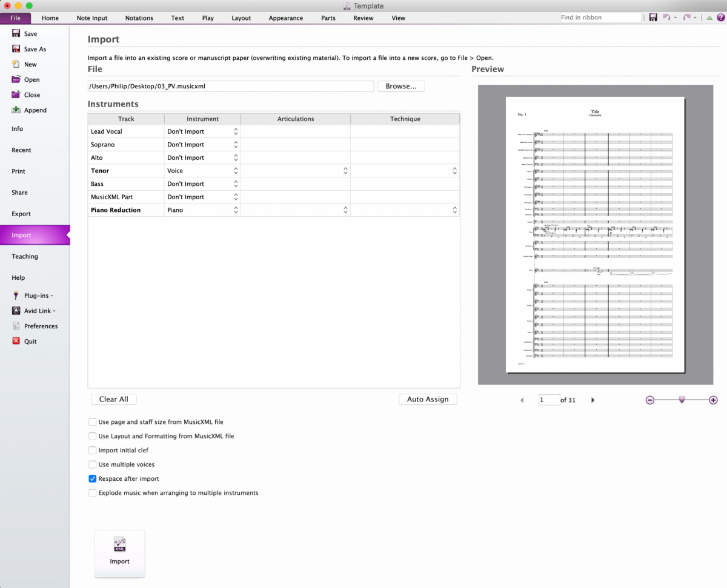The width and height of the screenshot is (727, 588).
Task: Open the Review ribbon tab
Action: pos(363,18)
